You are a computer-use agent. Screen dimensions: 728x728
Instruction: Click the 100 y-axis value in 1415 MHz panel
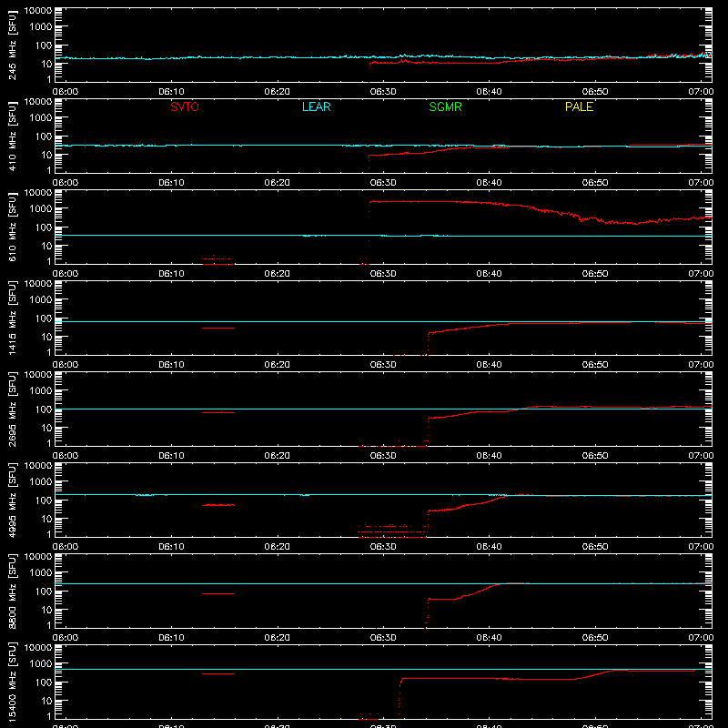click(44, 318)
